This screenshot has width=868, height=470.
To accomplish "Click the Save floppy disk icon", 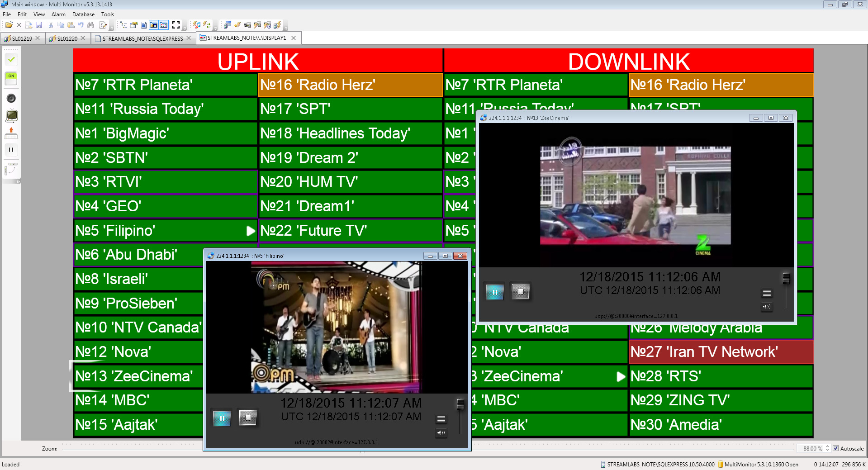I will [39, 25].
